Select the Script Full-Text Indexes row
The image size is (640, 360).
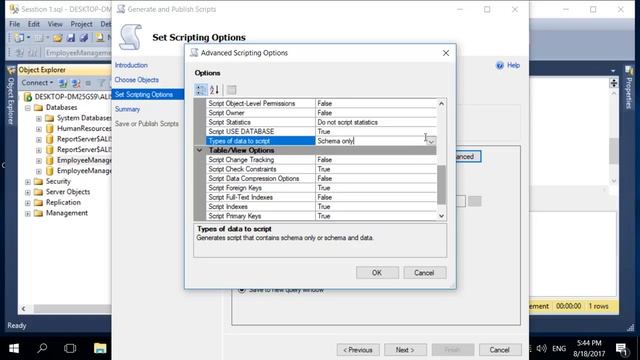coord(321,198)
